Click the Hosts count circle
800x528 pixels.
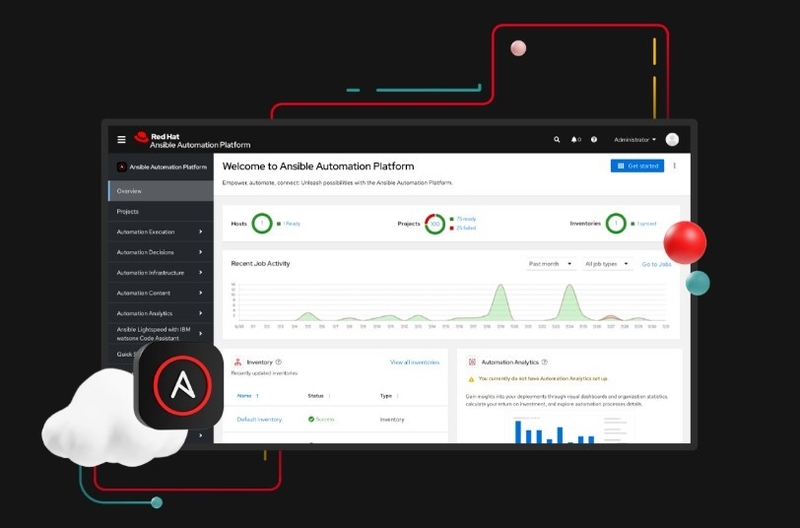pyautogui.click(x=262, y=223)
